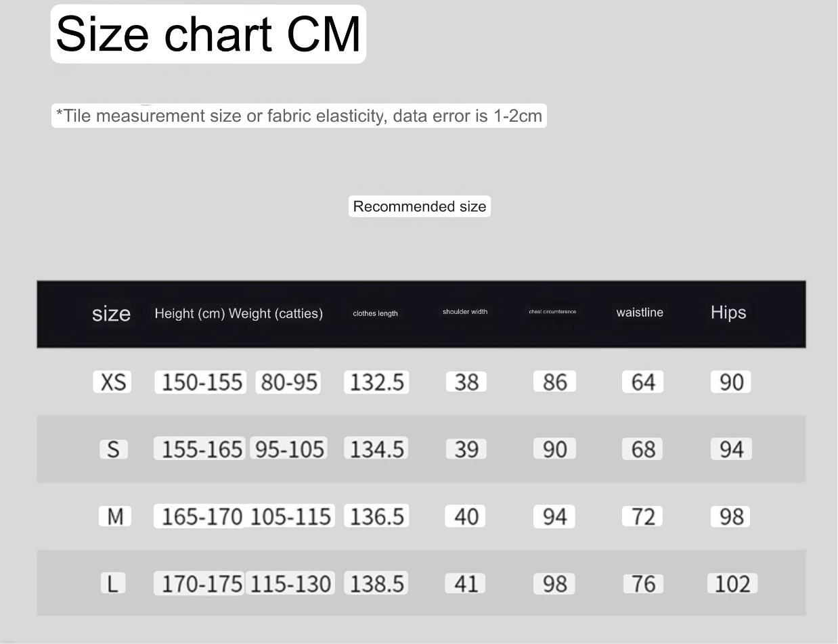Click the 102 hips value

(x=732, y=583)
